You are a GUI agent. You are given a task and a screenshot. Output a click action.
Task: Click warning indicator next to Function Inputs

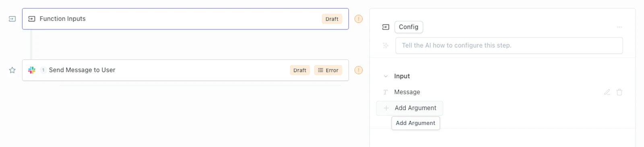point(359,19)
